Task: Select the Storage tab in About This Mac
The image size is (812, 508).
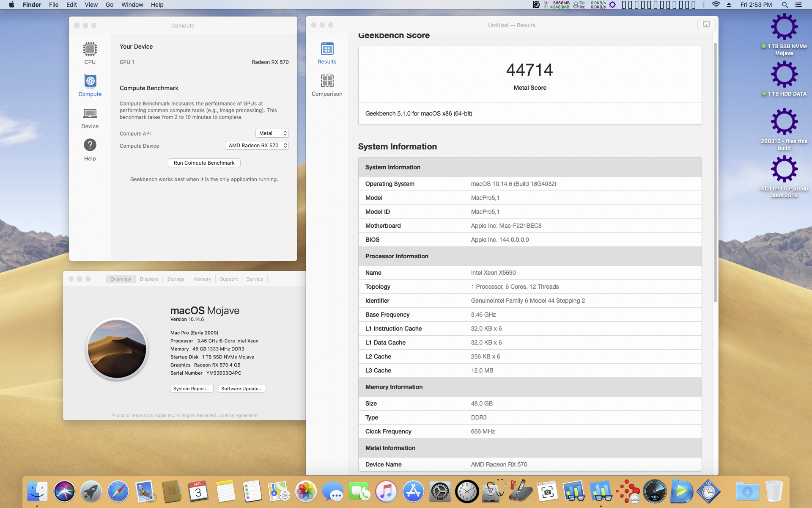Action: (x=176, y=279)
